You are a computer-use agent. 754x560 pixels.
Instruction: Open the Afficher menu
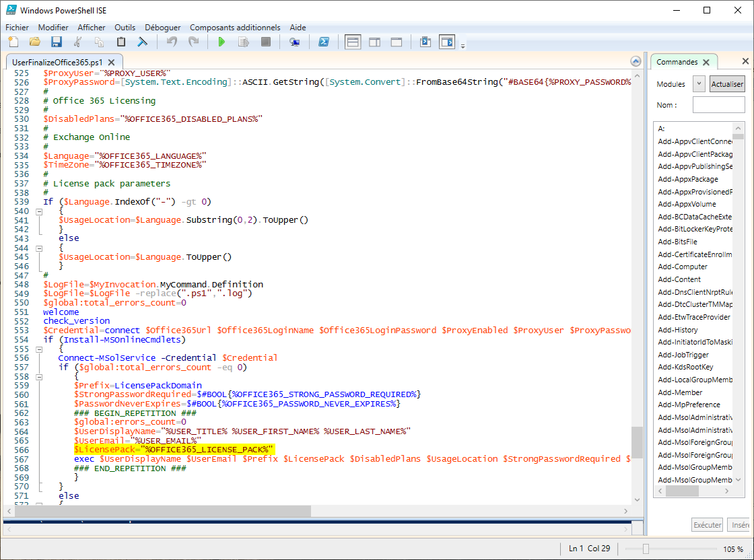pos(91,28)
